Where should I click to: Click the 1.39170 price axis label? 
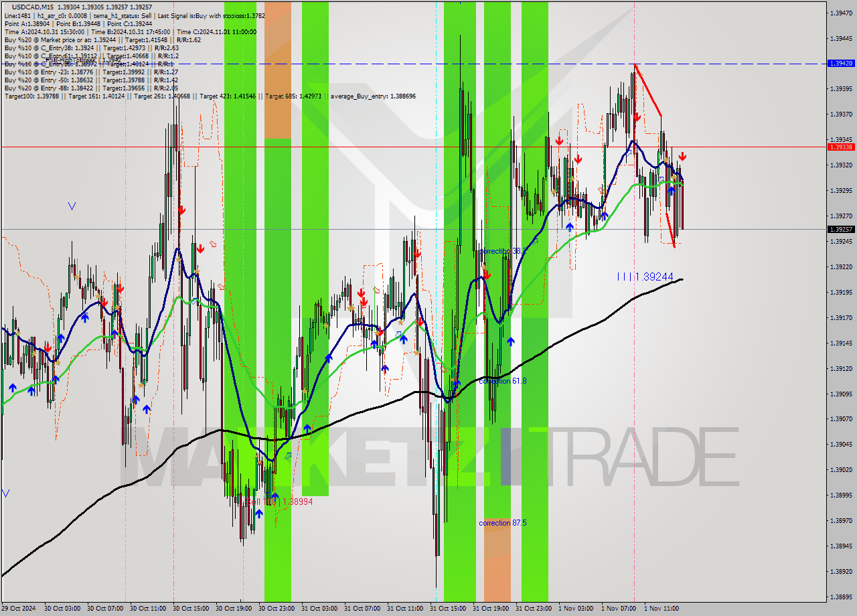(x=841, y=317)
